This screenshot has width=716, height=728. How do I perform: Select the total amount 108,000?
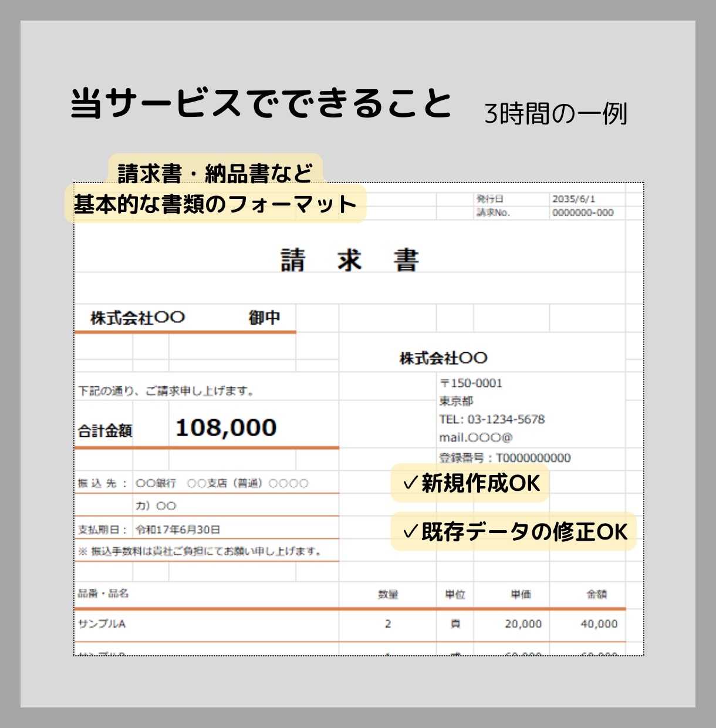click(x=226, y=427)
